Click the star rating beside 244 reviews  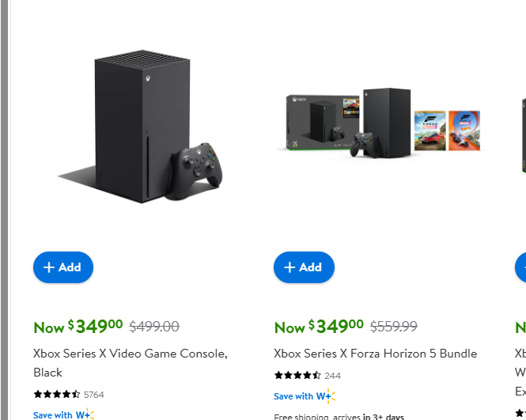point(297,376)
